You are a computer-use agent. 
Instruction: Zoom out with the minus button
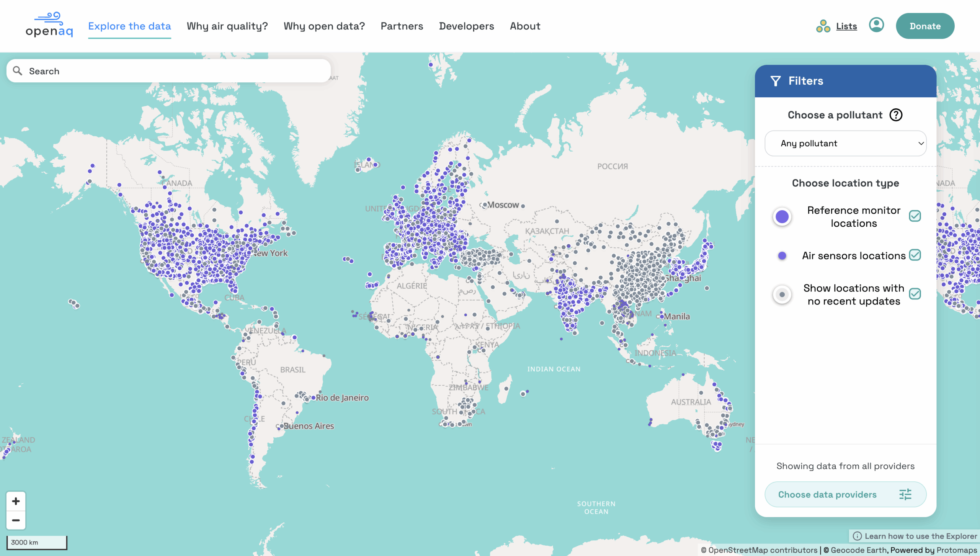pyautogui.click(x=16, y=520)
